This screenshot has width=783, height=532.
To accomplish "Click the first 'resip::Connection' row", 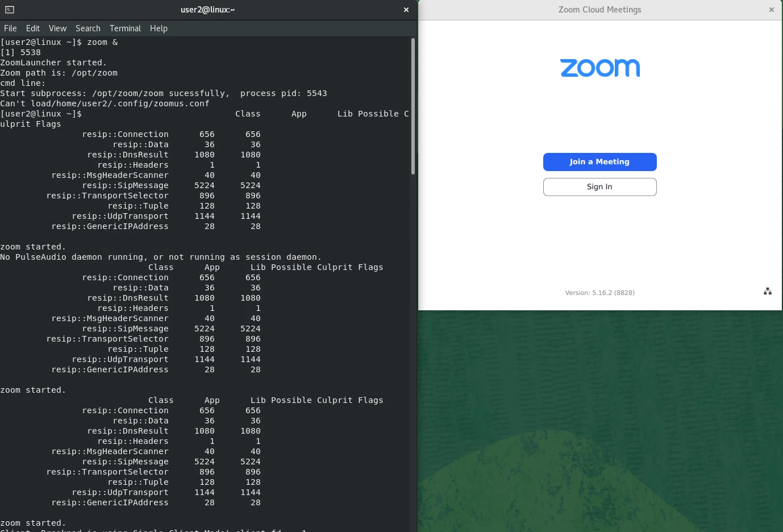I will click(x=171, y=134).
